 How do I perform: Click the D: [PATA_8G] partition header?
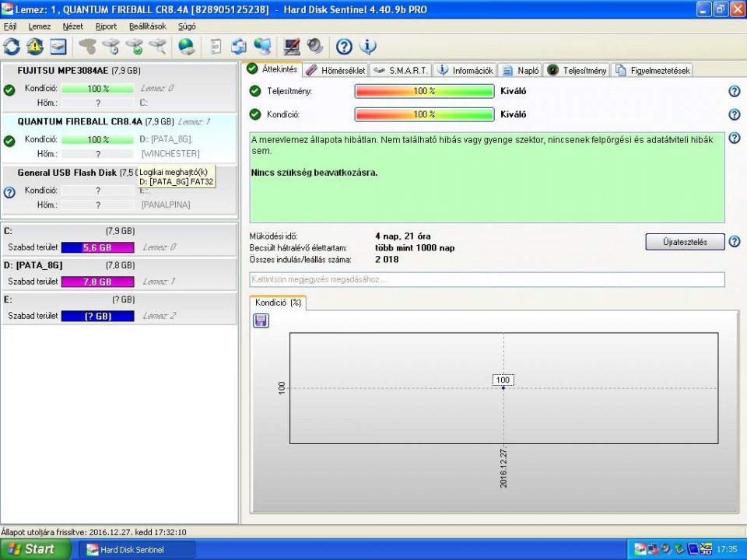(119, 265)
